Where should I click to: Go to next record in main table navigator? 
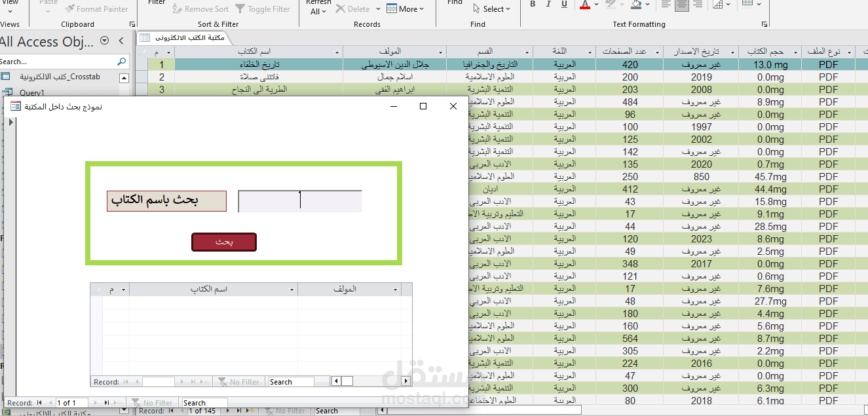[227, 411]
